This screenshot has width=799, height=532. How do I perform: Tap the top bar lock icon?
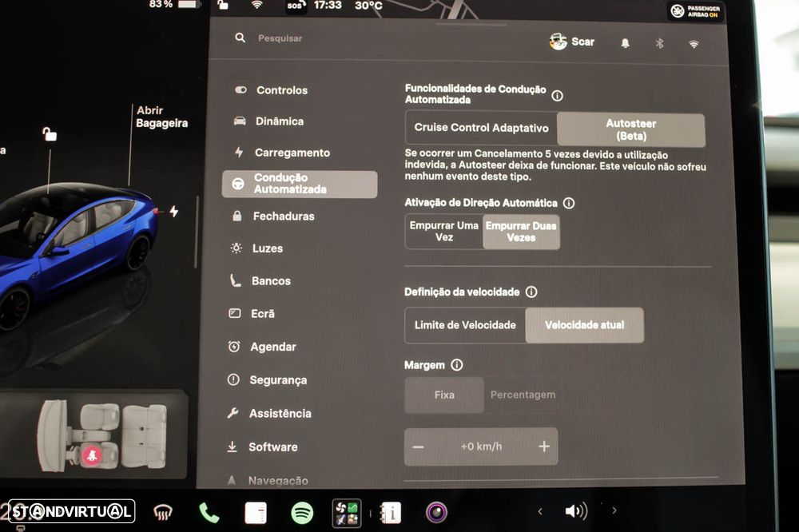(x=223, y=5)
